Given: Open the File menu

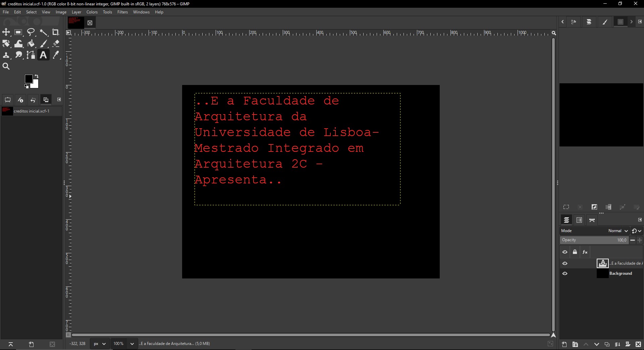Looking at the screenshot, I should (x=6, y=12).
